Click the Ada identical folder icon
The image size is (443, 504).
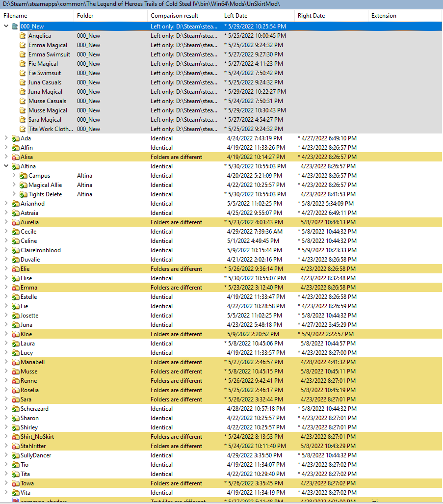[x=15, y=138]
